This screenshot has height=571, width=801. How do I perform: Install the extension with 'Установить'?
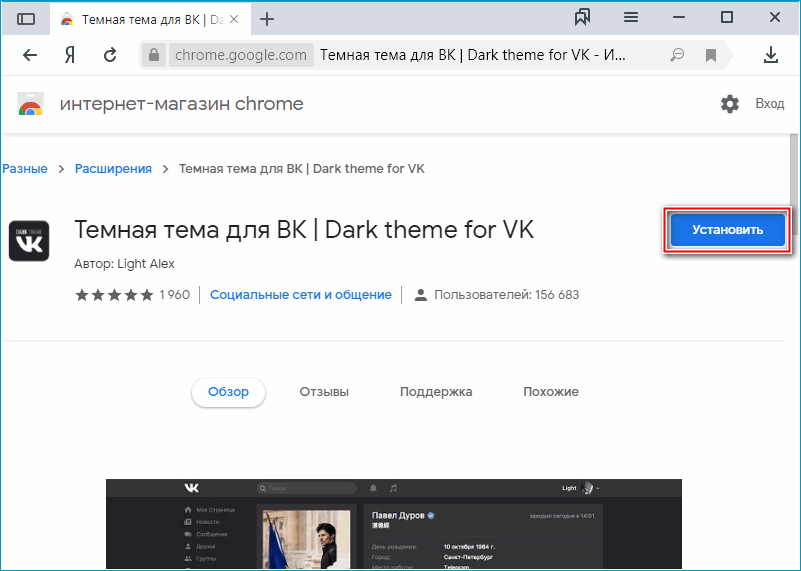point(727,229)
